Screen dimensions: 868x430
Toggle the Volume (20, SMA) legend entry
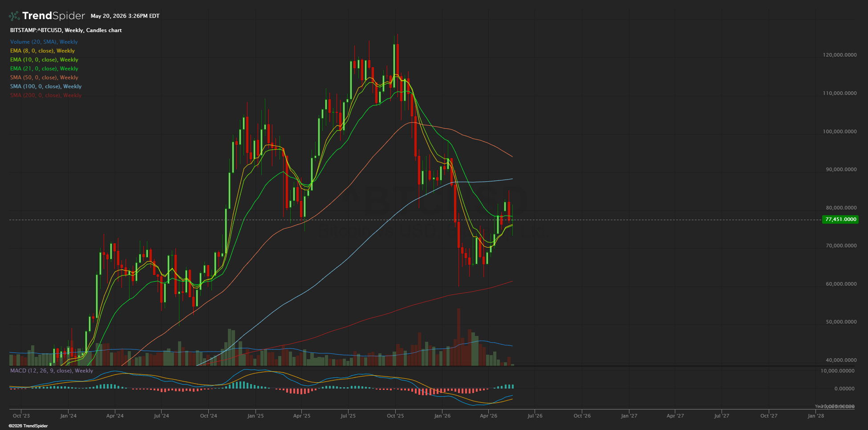[x=44, y=42]
